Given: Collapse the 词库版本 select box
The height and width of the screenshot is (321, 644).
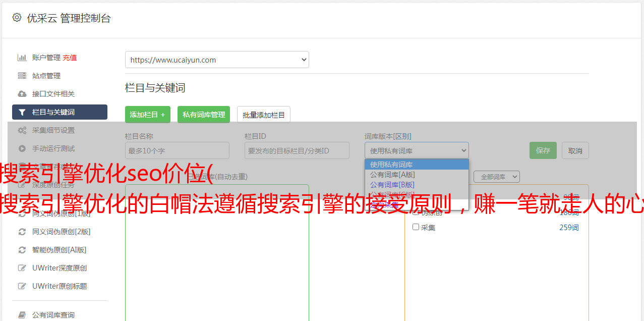Looking at the screenshot, I should pos(417,150).
